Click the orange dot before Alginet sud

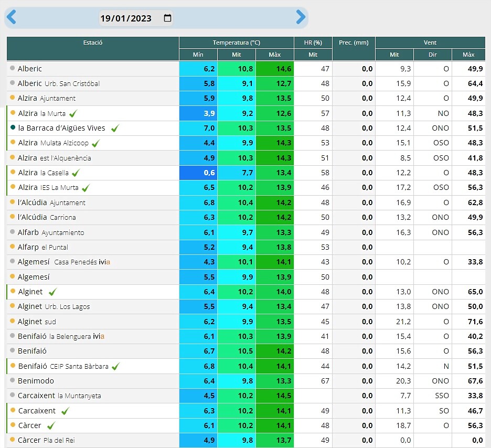tap(13, 321)
